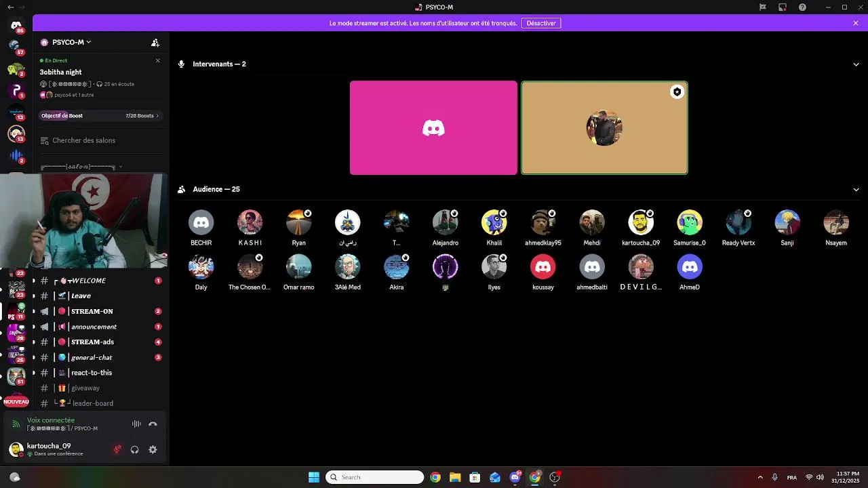Click audience member Ready Vertx avatar

[738, 222]
